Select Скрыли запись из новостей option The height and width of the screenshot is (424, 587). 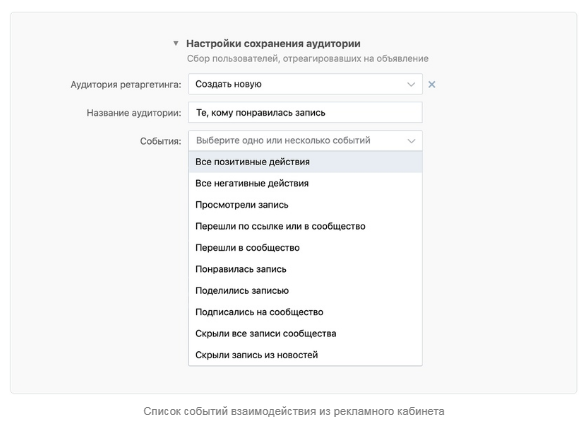305,355
